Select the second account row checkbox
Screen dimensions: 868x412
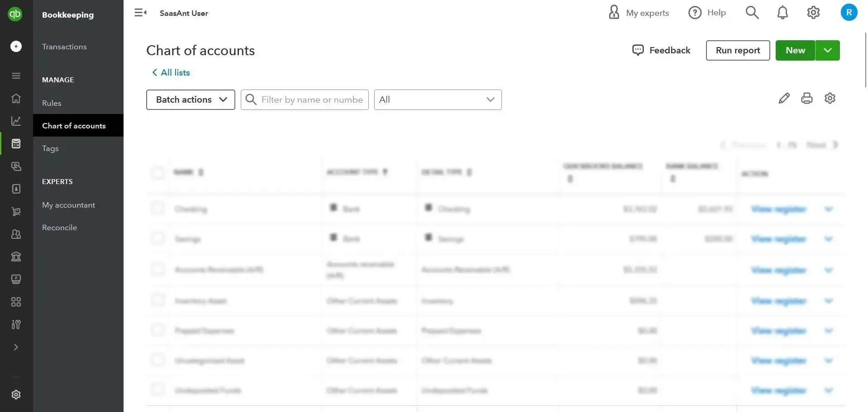coord(158,238)
